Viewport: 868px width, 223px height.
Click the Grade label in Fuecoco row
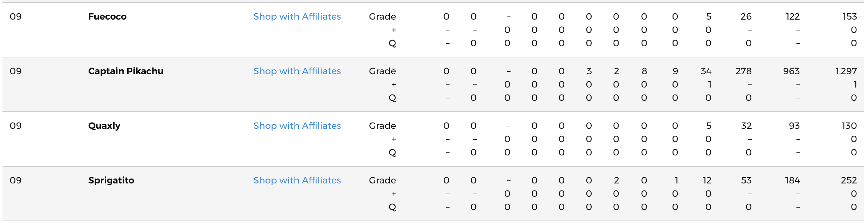pos(383,16)
